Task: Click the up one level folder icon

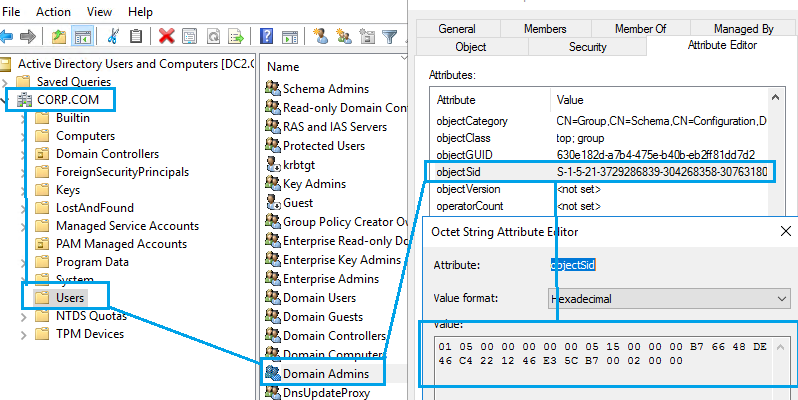Action: click(59, 36)
